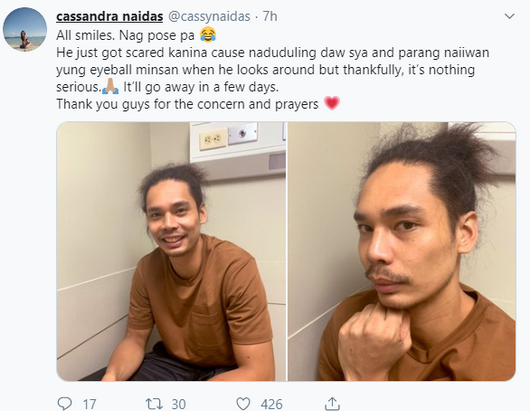
Task: Click the like count 426
Action: (x=271, y=404)
